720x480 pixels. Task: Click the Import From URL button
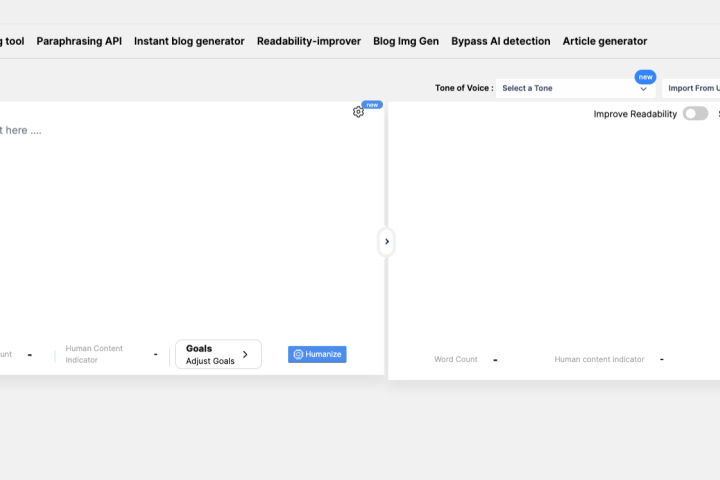(692, 88)
